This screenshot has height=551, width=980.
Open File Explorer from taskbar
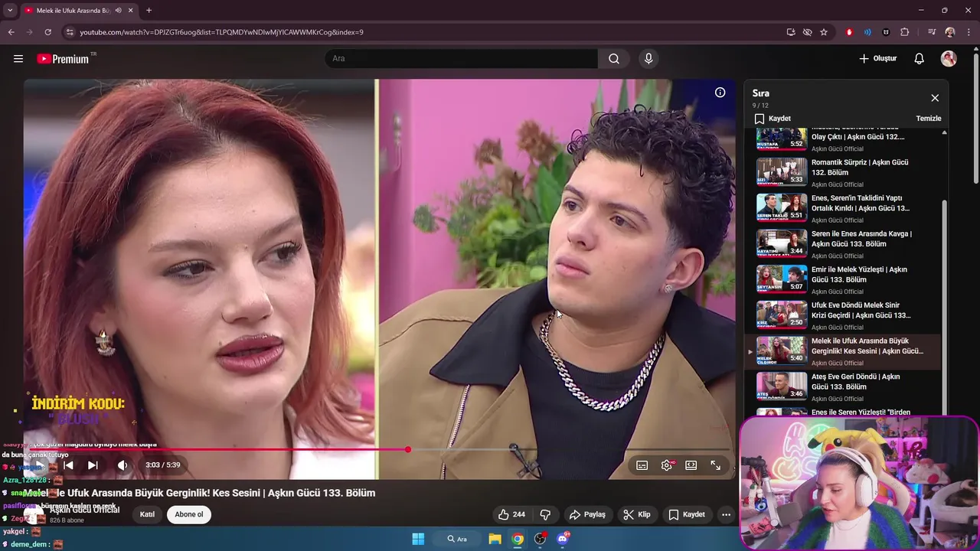495,539
